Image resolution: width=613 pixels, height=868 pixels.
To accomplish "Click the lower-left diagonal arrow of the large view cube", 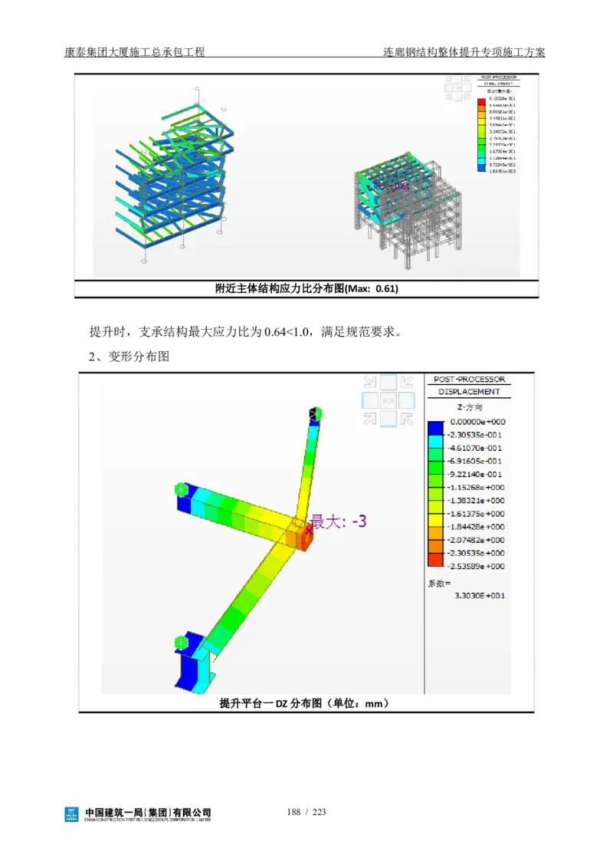I will (370, 418).
